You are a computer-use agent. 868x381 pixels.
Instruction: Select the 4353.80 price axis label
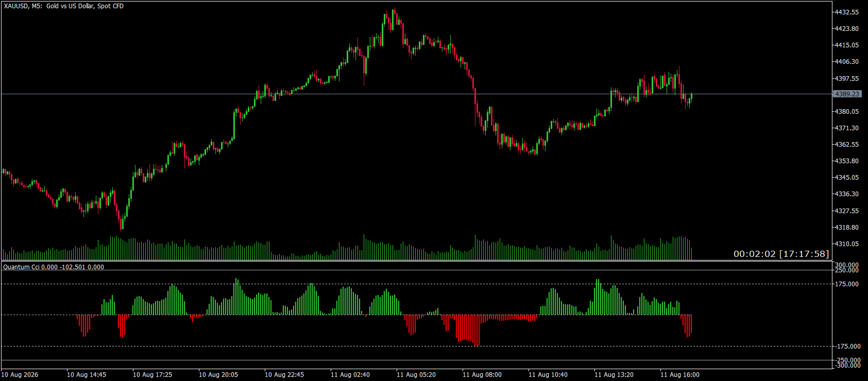[847, 161]
